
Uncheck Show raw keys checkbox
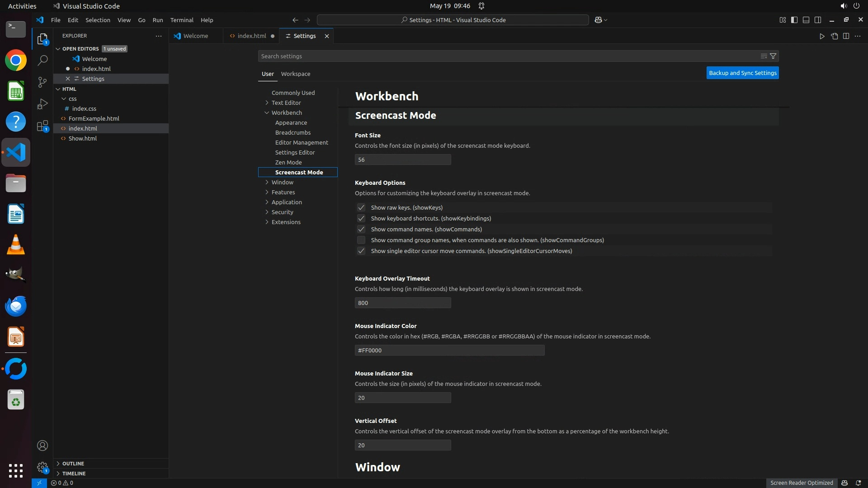361,207
